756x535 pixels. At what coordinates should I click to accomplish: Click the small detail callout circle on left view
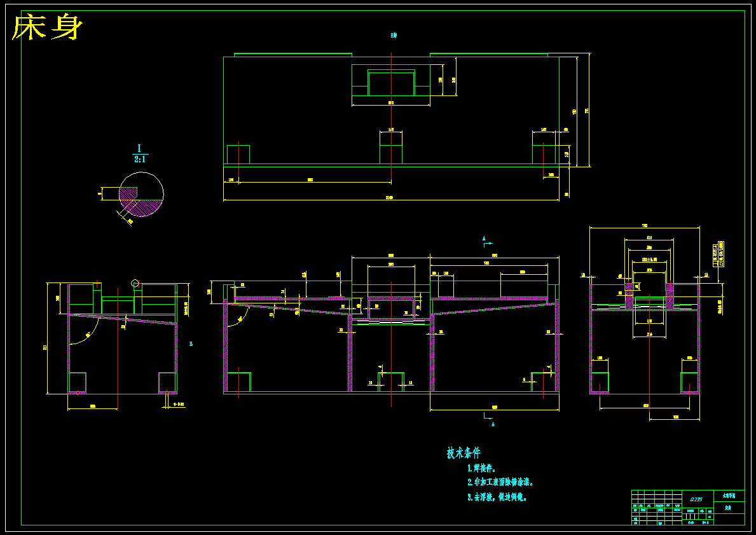click(x=135, y=283)
